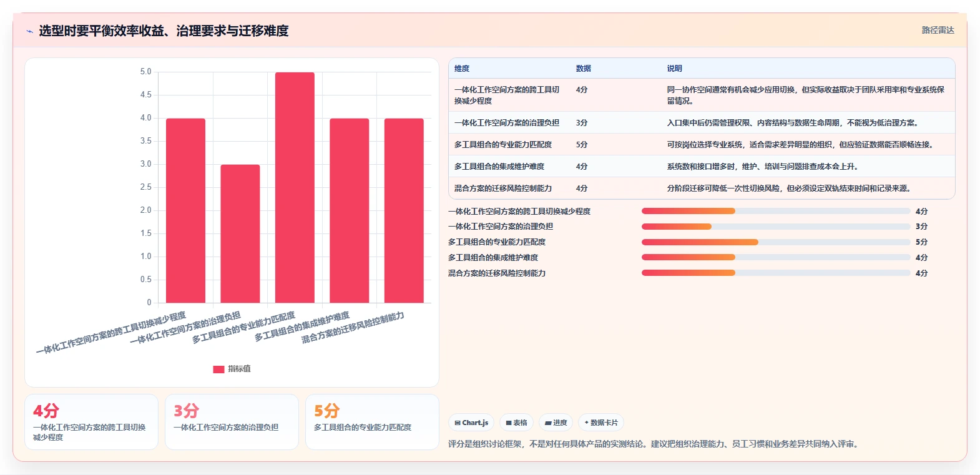Click the 数据卡片 tag chip

coord(601,423)
